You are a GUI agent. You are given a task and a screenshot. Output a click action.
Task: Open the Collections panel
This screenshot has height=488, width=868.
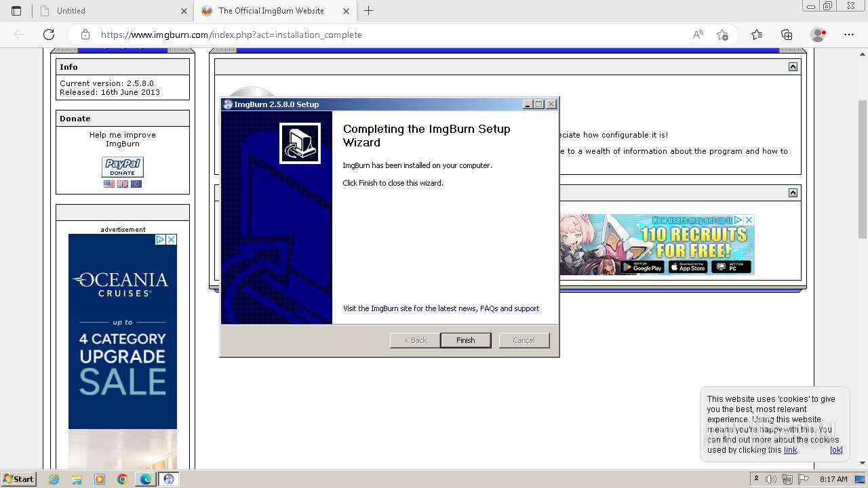click(787, 35)
